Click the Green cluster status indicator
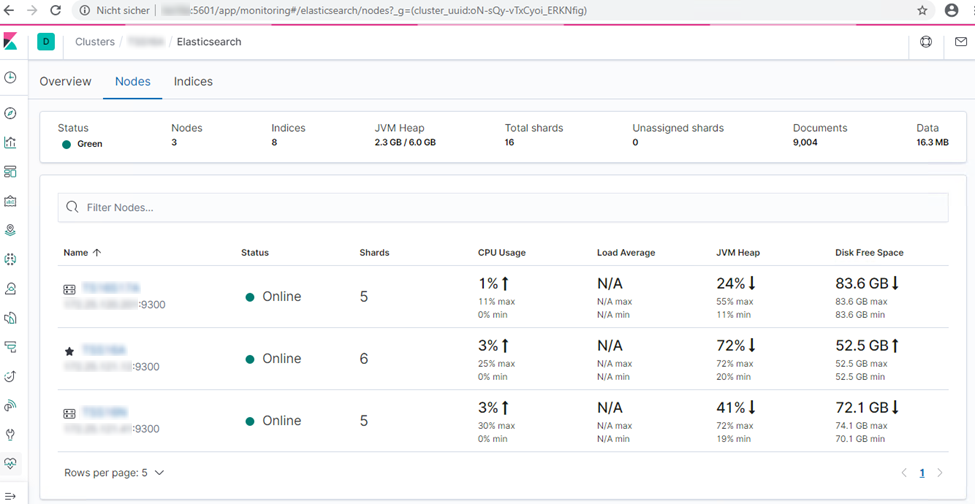The image size is (975, 504). tap(83, 144)
